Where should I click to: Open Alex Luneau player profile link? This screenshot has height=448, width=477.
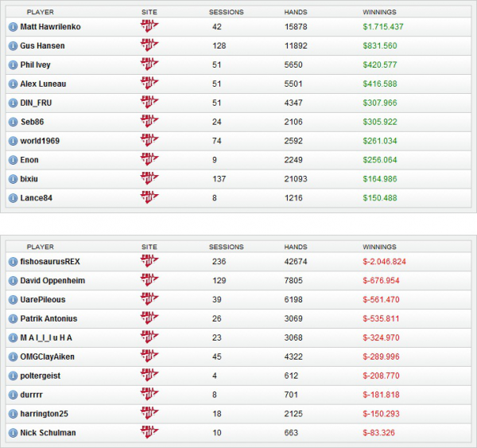pyautogui.click(x=44, y=84)
